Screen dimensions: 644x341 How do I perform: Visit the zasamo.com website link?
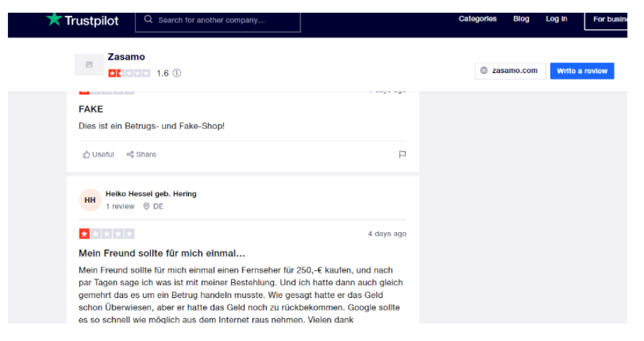coord(510,71)
